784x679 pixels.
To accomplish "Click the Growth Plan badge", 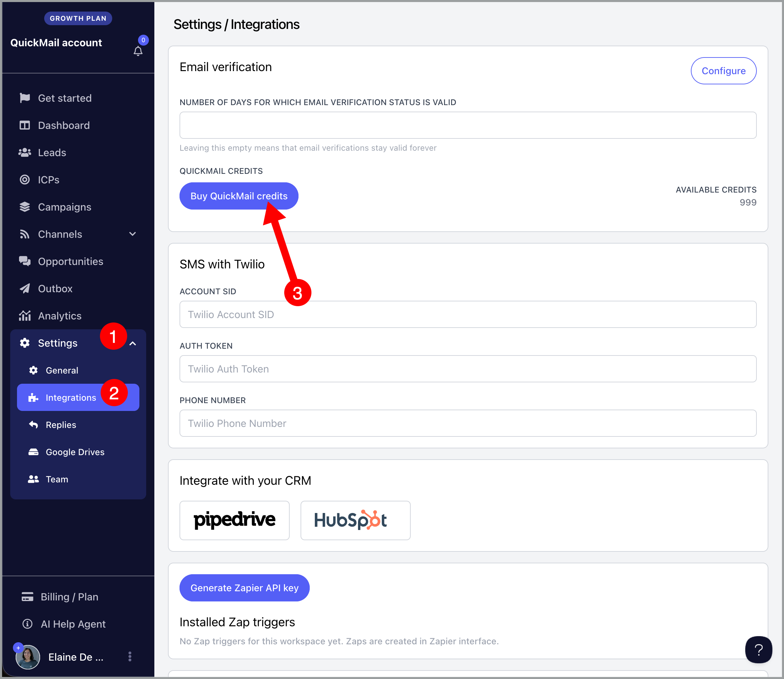I will (x=78, y=18).
